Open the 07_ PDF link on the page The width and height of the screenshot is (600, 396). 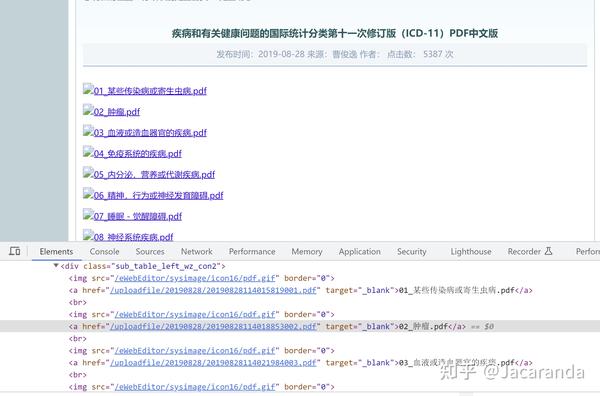pyautogui.click(x=138, y=216)
